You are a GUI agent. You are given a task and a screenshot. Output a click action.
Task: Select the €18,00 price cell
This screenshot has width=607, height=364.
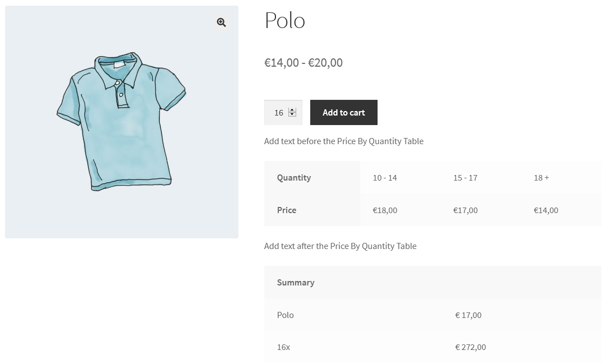pos(385,210)
